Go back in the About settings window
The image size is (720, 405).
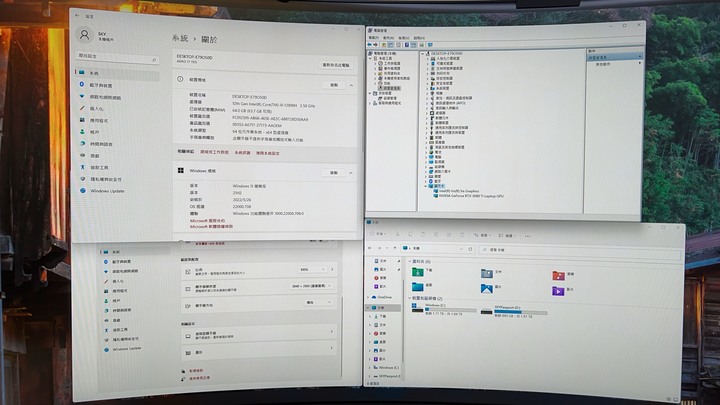(x=77, y=16)
